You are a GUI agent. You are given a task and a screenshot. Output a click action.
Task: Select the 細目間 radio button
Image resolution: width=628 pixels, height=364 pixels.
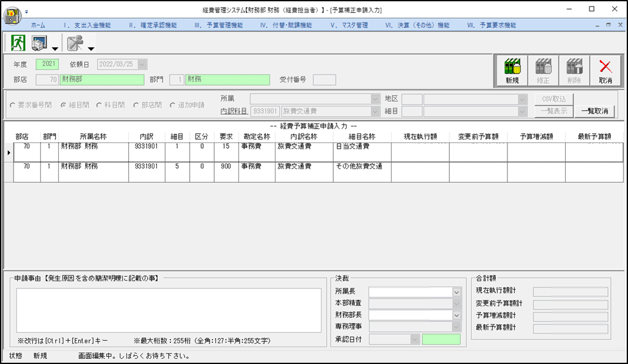[x=63, y=105]
